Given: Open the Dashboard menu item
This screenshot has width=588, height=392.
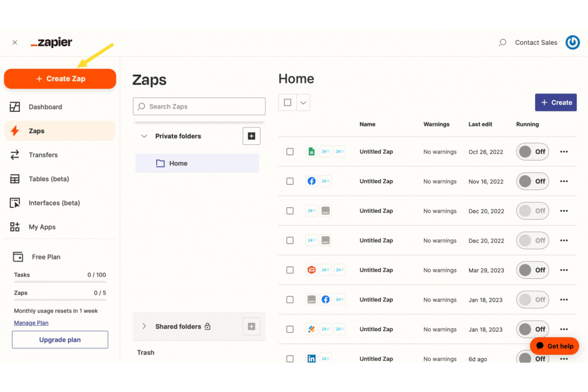Looking at the screenshot, I should coord(60,107).
